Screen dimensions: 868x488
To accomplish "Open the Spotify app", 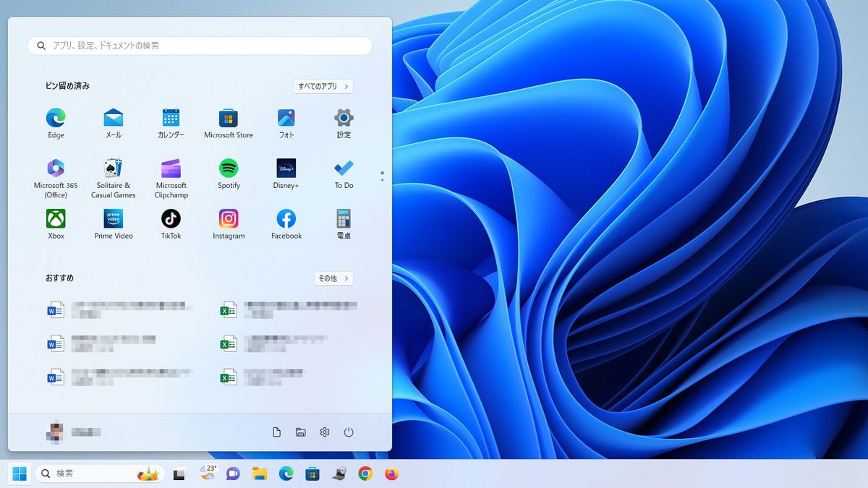I will 229,174.
